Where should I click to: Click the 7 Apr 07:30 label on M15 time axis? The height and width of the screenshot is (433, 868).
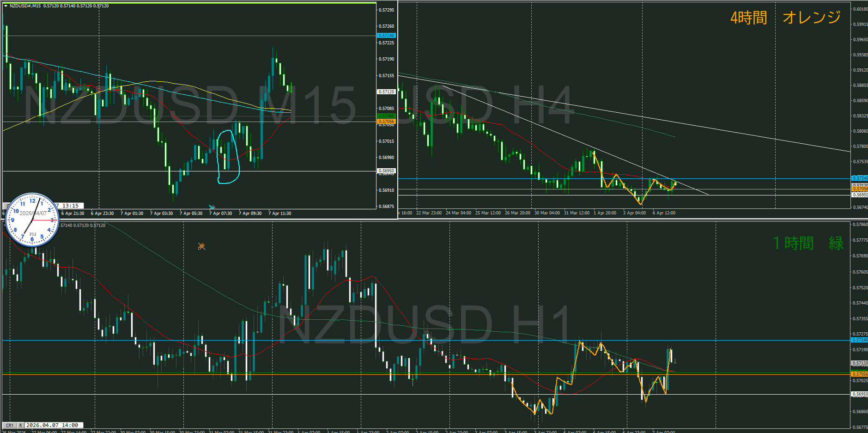pos(220,213)
